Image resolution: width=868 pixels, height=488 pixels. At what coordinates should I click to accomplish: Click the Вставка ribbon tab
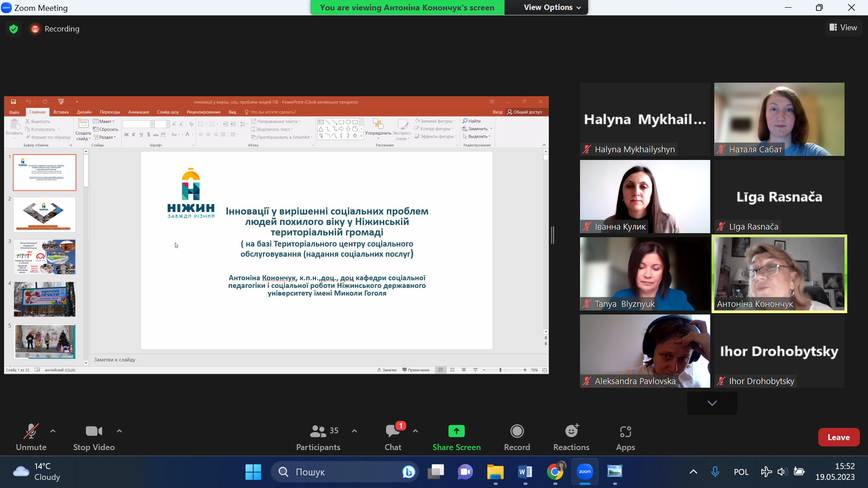coord(61,112)
